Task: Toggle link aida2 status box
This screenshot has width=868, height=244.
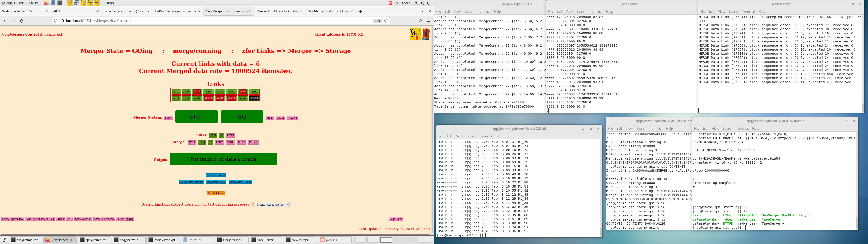Action: pos(197,92)
